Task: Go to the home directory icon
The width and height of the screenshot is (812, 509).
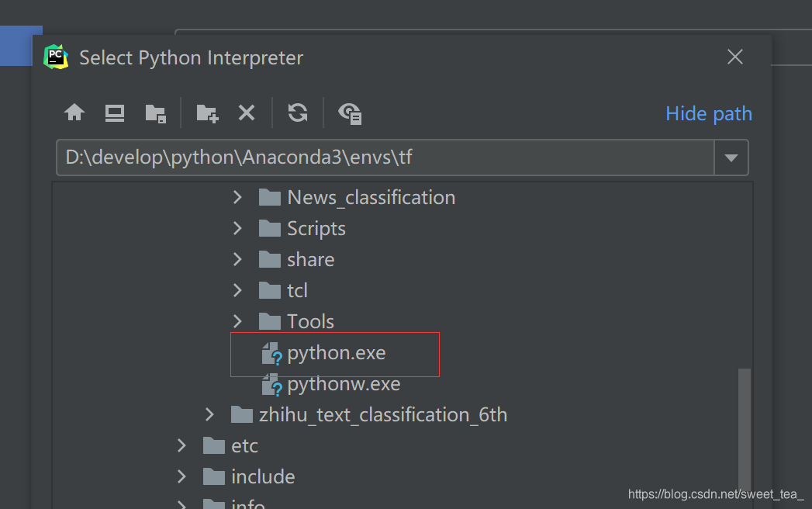Action: pyautogui.click(x=74, y=112)
